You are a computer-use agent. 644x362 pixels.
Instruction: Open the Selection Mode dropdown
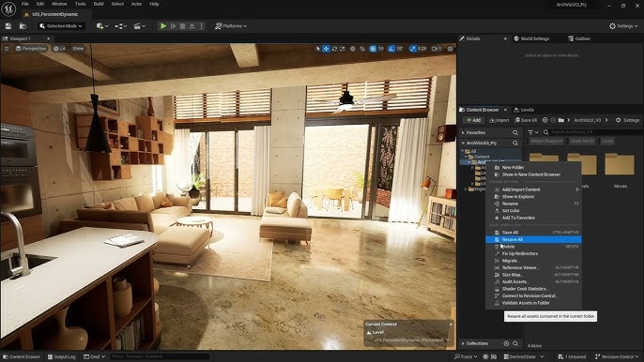coord(61,26)
